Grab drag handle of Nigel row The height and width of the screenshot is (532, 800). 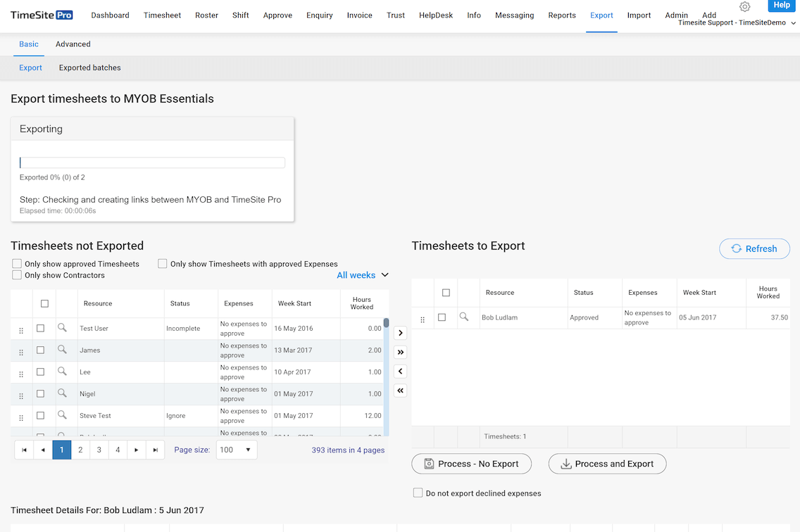tap(21, 395)
